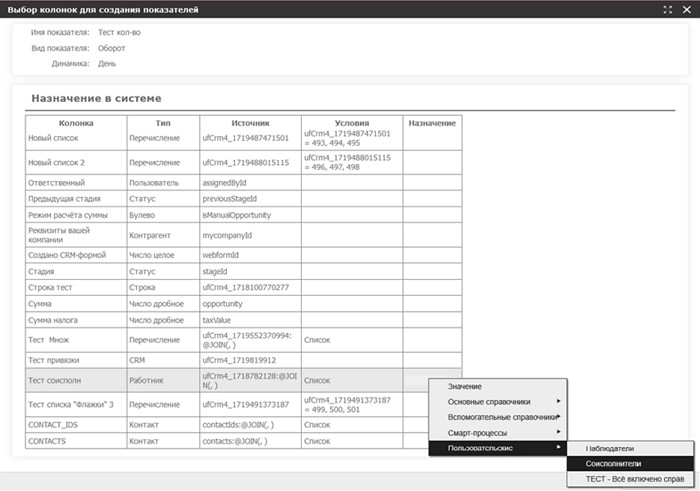The image size is (700, 491).
Task: Click the Контрагент type cell
Action: pyautogui.click(x=163, y=235)
